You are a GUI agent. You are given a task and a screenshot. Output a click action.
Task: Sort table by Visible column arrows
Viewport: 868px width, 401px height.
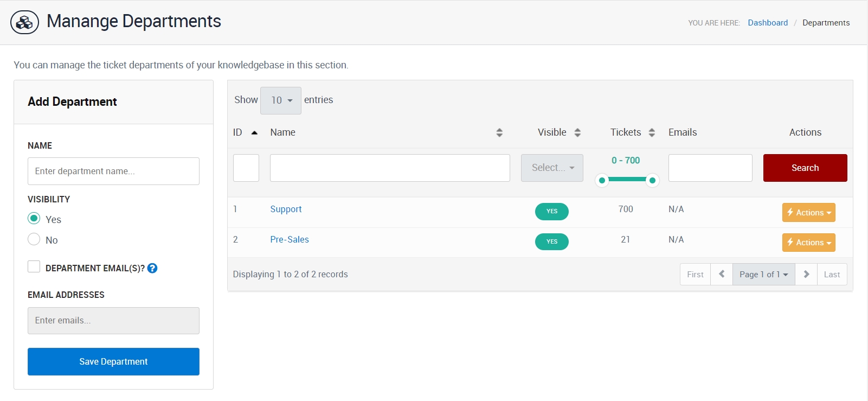pyautogui.click(x=577, y=132)
